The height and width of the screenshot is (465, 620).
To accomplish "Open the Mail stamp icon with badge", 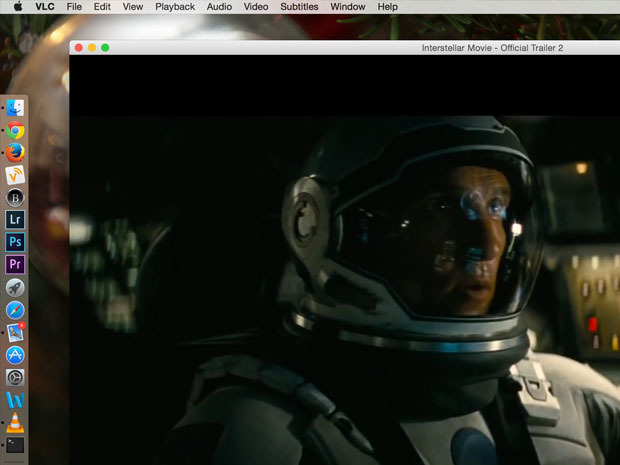I will click(x=15, y=332).
